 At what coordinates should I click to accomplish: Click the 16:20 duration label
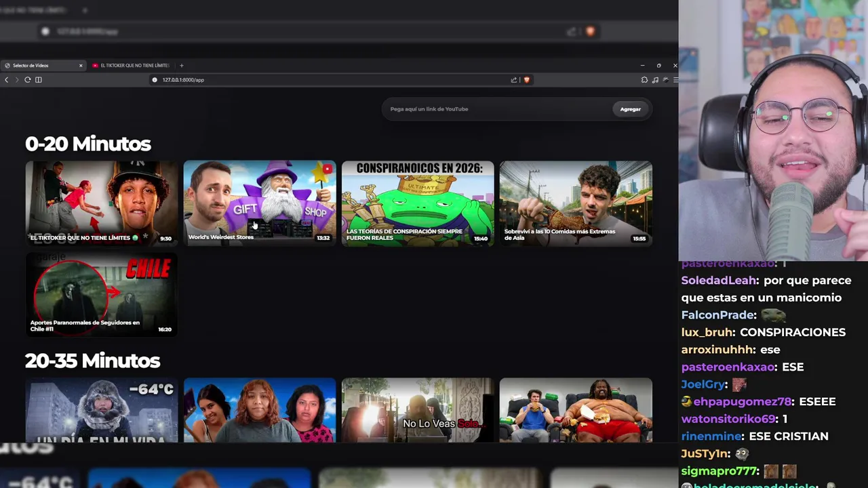pos(165,329)
